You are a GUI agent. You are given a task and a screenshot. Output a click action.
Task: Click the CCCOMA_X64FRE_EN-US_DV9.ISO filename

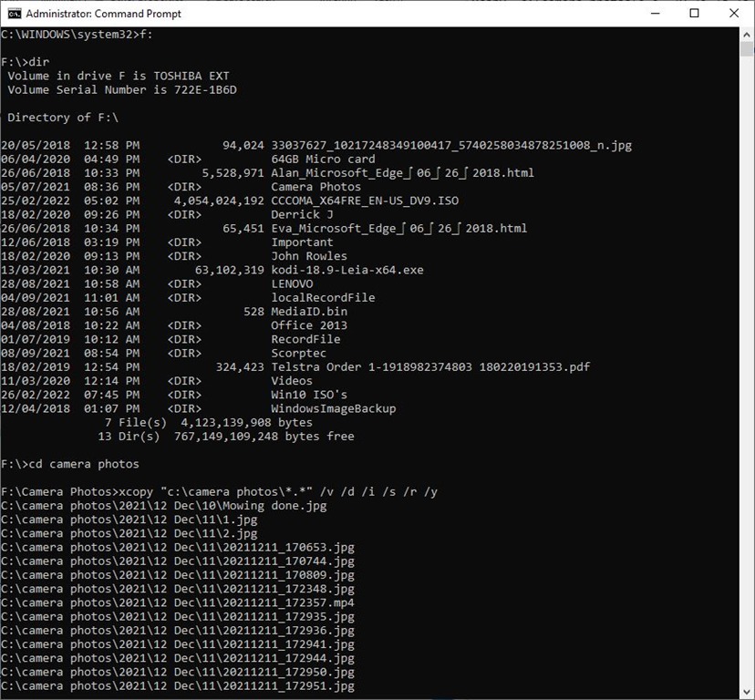pyautogui.click(x=365, y=201)
